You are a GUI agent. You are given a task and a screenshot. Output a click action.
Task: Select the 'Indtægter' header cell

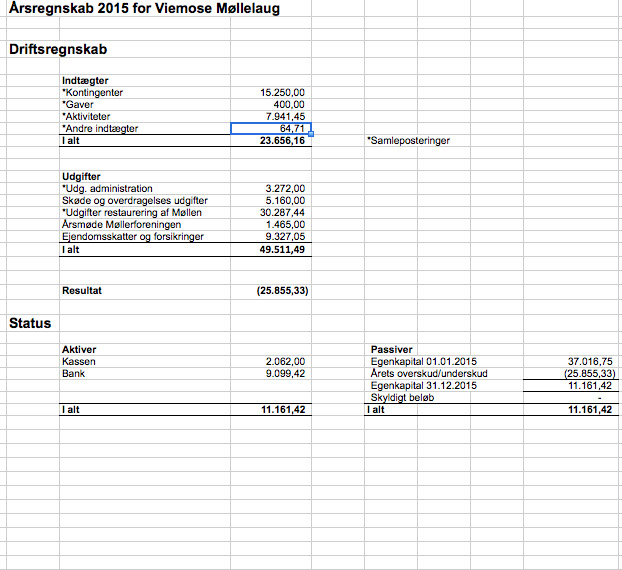pos(85,81)
